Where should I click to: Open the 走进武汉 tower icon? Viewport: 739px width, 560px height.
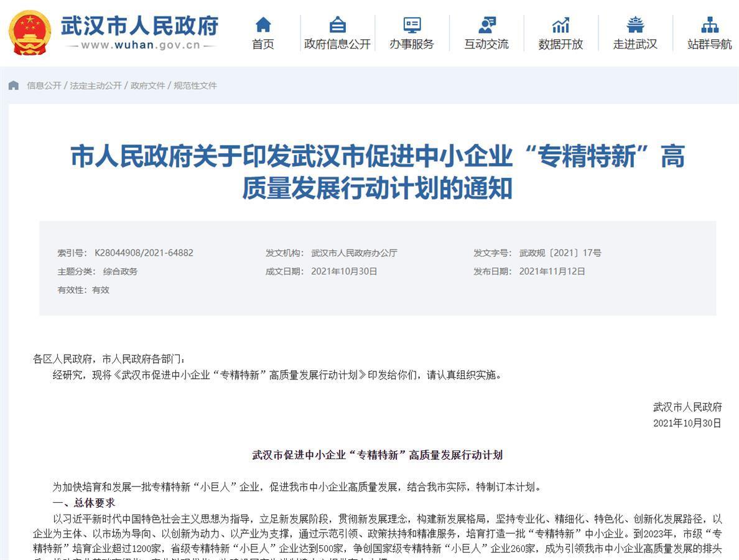tap(635, 25)
